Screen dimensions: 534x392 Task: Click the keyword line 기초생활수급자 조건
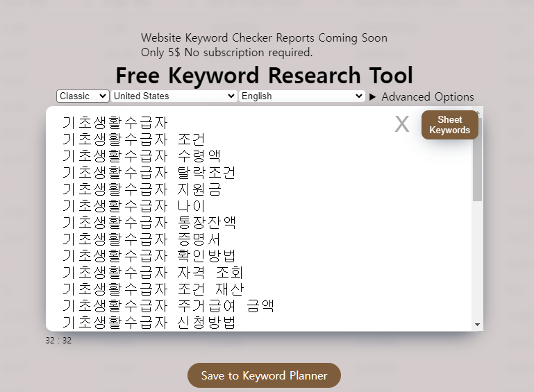pyautogui.click(x=134, y=139)
